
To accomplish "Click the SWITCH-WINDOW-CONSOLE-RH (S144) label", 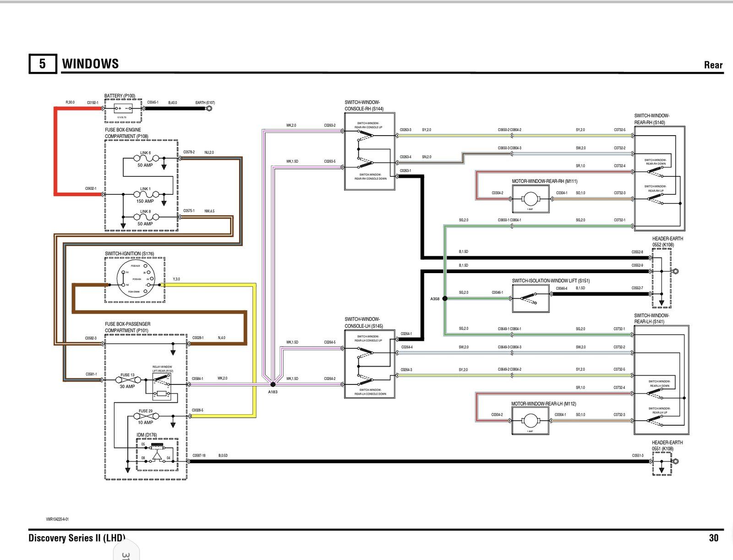I will (364, 106).
